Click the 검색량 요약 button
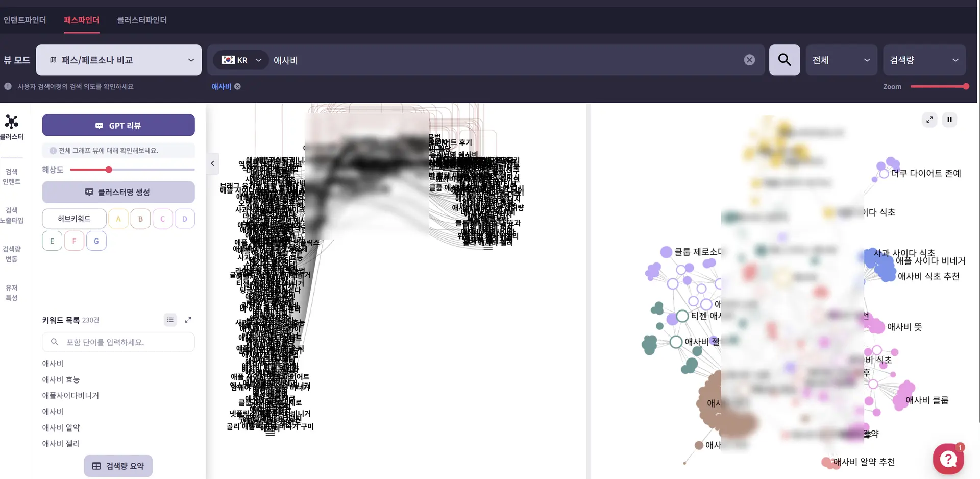Image resolution: width=980 pixels, height=479 pixels. pos(118,466)
